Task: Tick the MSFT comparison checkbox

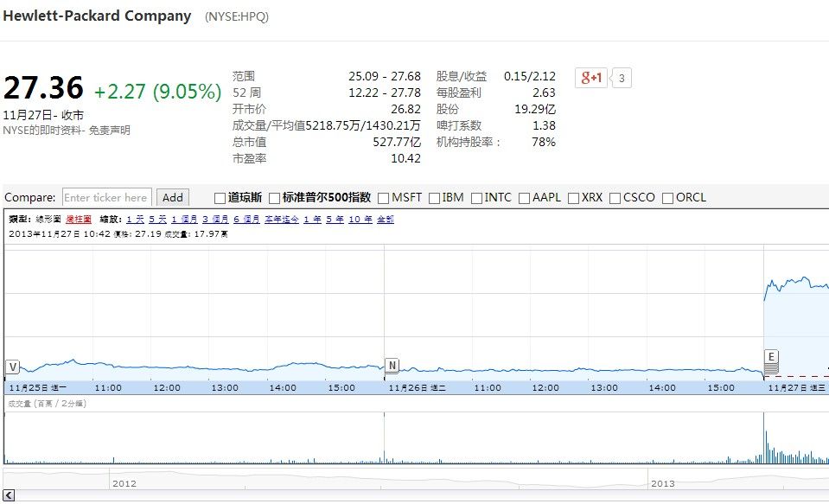Action: 383,198
